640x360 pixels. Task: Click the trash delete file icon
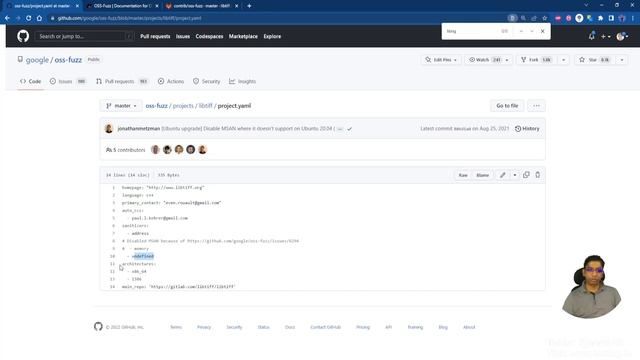tap(538, 175)
